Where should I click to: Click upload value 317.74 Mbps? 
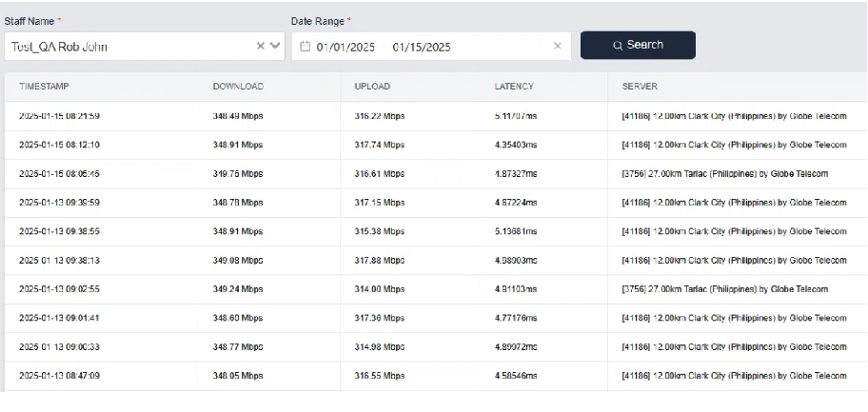[380, 145]
